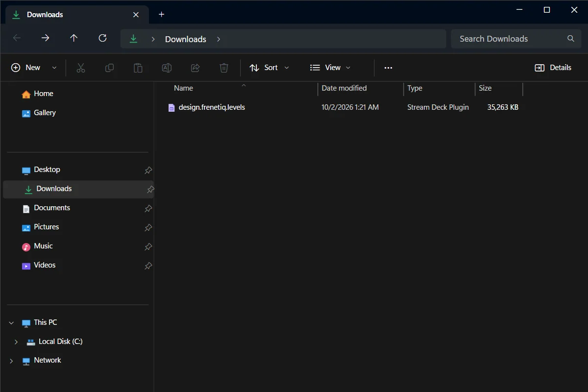Collapse the This PC tree node
The height and width of the screenshot is (392, 588).
point(11,323)
